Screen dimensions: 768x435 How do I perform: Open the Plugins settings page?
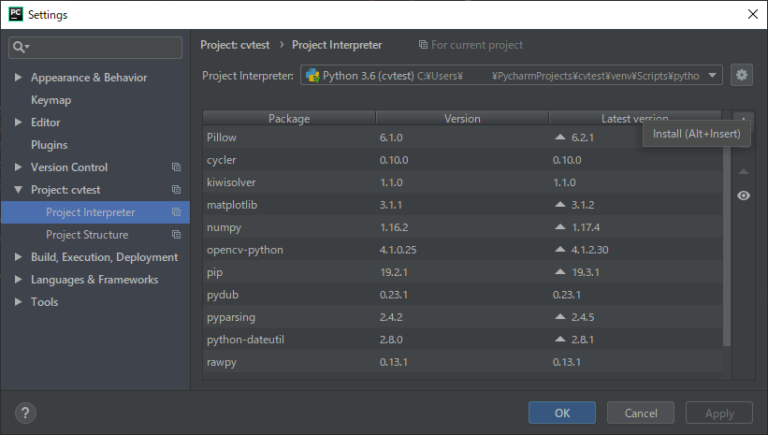[x=49, y=145]
